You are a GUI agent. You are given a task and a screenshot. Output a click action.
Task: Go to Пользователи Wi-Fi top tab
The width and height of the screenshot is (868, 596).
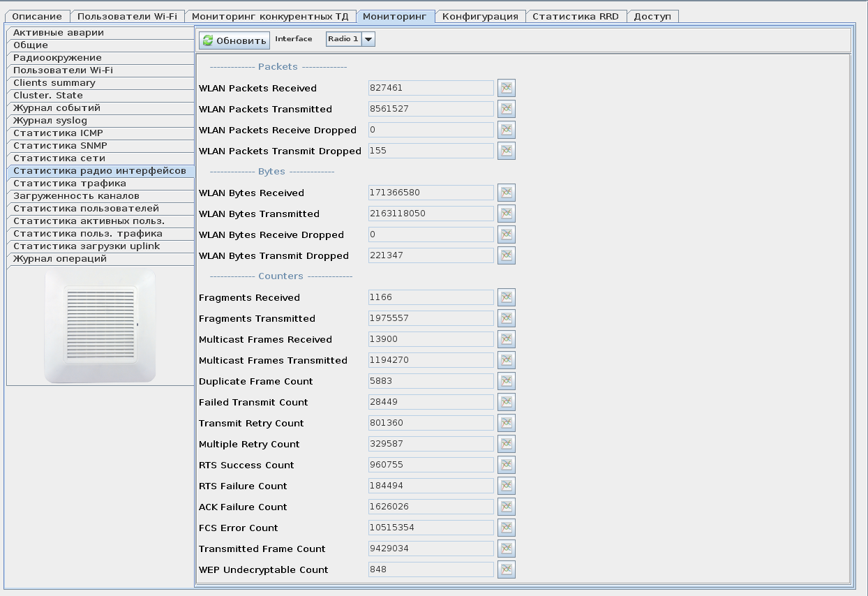[x=127, y=16]
